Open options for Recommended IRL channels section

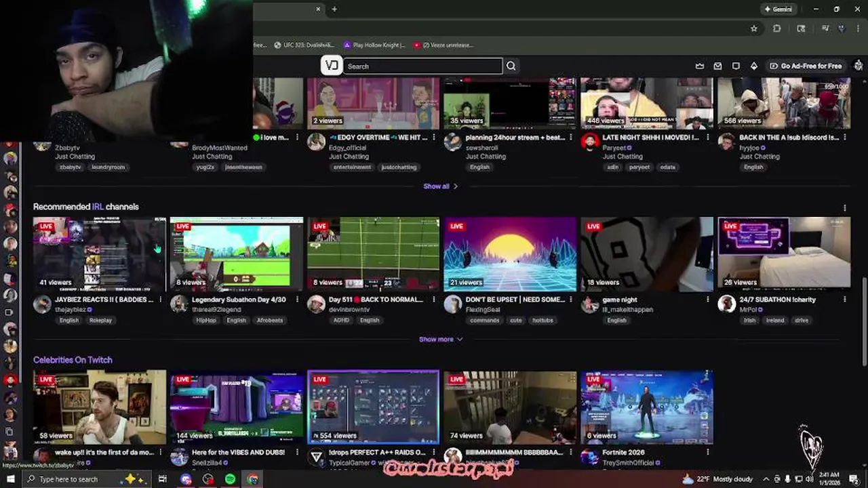point(845,207)
